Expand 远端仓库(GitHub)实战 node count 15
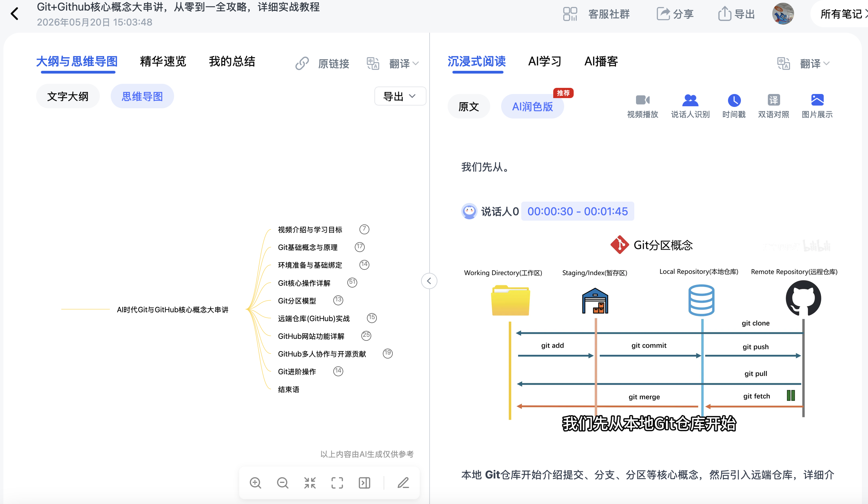Screen dimensions: 868x504 (x=372, y=318)
